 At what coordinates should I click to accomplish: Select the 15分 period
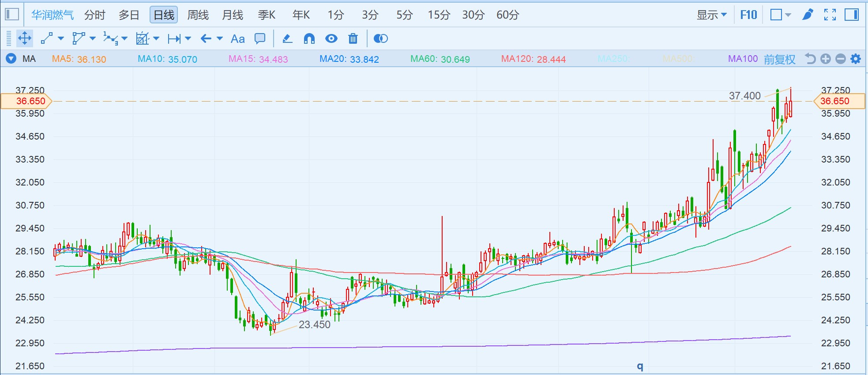(x=439, y=15)
